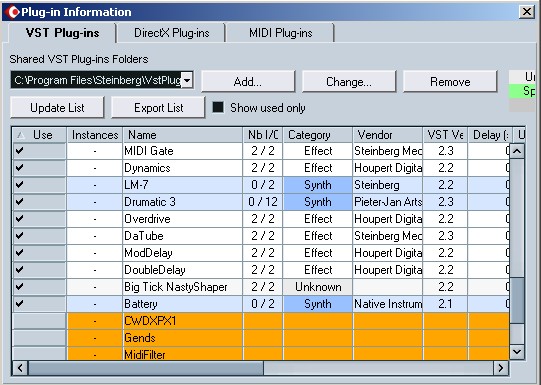Click the Export List button

(158, 108)
